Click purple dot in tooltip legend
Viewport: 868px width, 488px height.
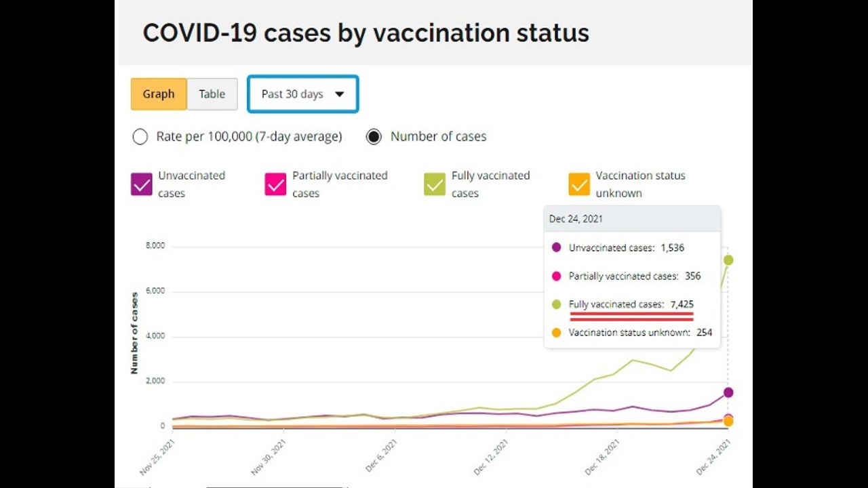click(x=557, y=247)
